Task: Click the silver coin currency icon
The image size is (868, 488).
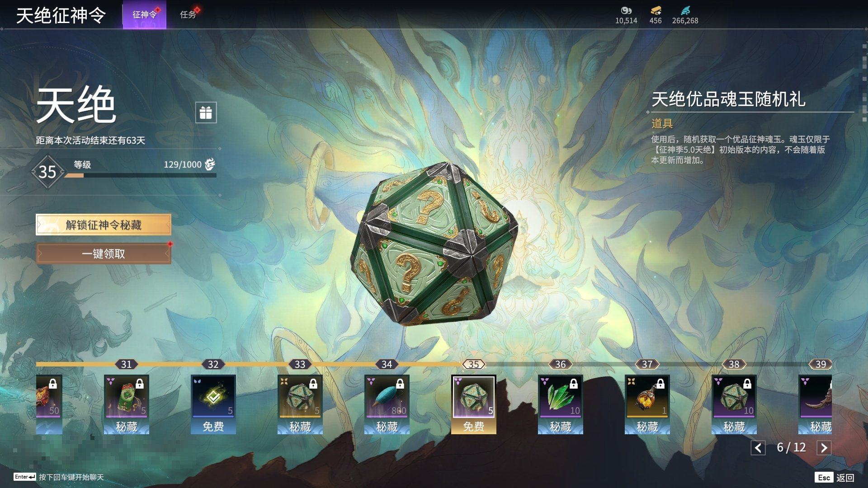Action: click(626, 10)
